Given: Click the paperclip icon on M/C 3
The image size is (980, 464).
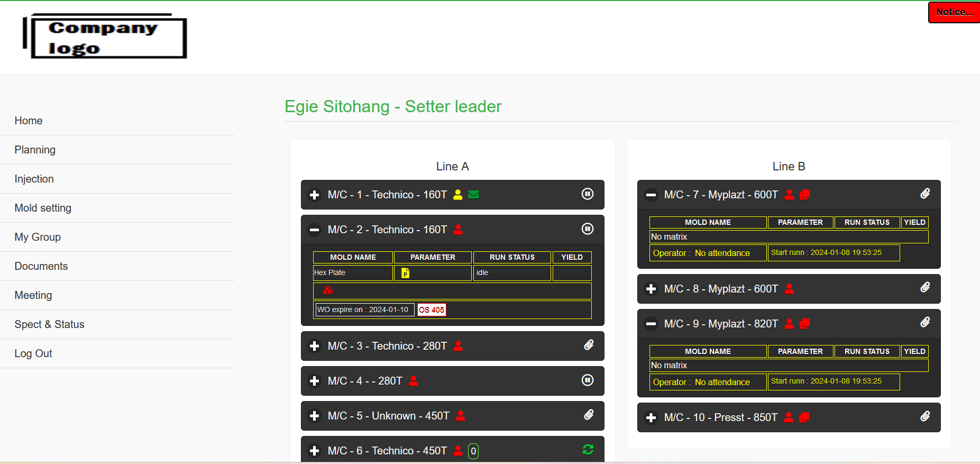Looking at the screenshot, I should point(588,345).
